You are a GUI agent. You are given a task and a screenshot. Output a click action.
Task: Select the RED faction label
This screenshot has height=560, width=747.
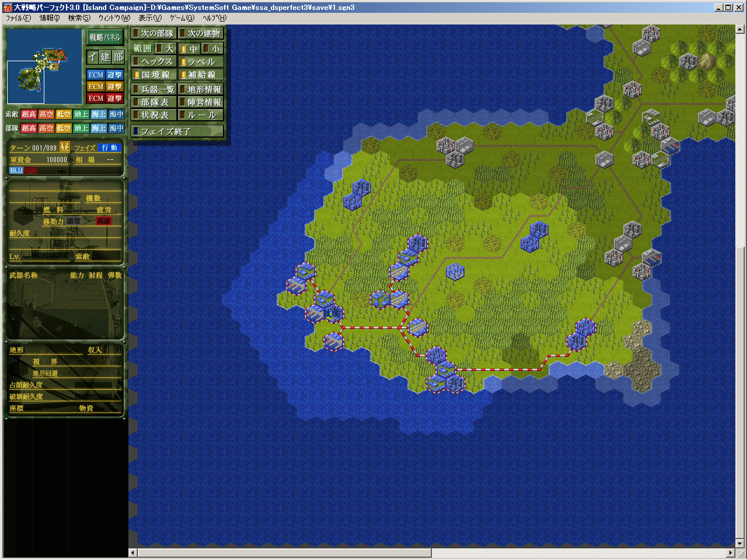30,170
